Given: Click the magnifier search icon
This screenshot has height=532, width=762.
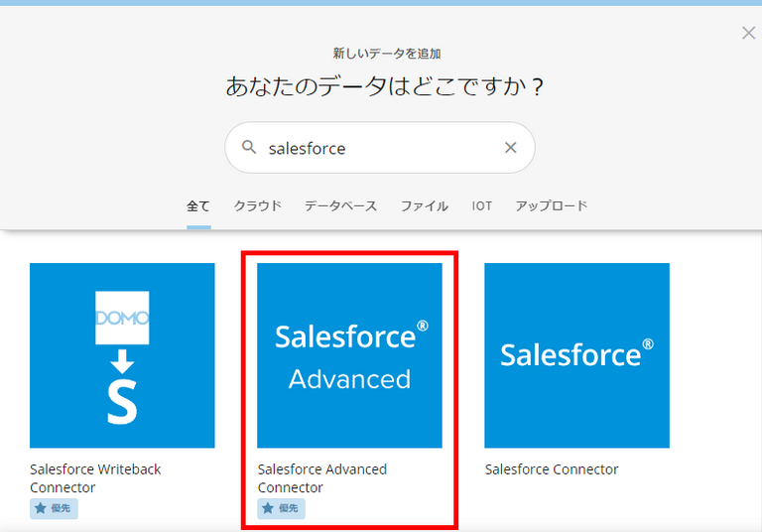Looking at the screenshot, I should coord(249,147).
